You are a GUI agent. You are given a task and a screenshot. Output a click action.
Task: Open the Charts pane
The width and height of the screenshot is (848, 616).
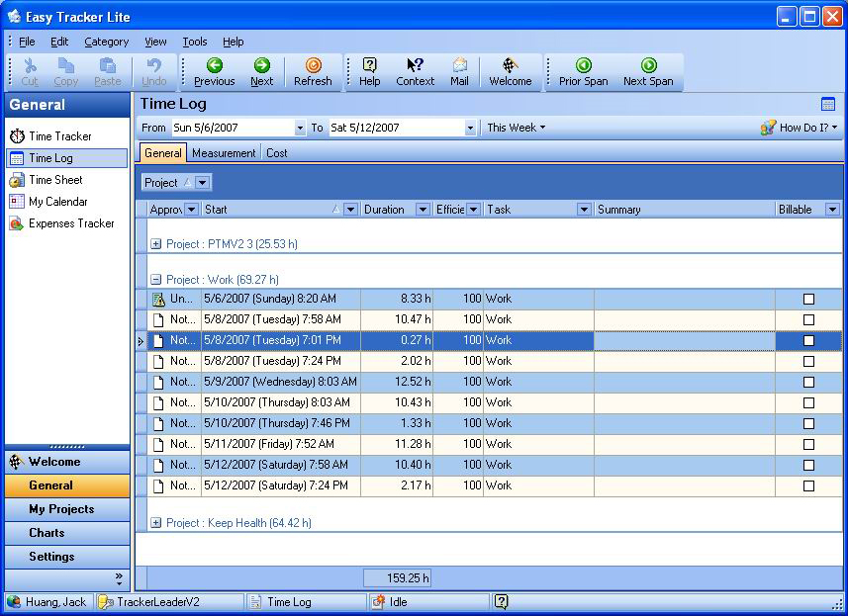click(x=67, y=533)
